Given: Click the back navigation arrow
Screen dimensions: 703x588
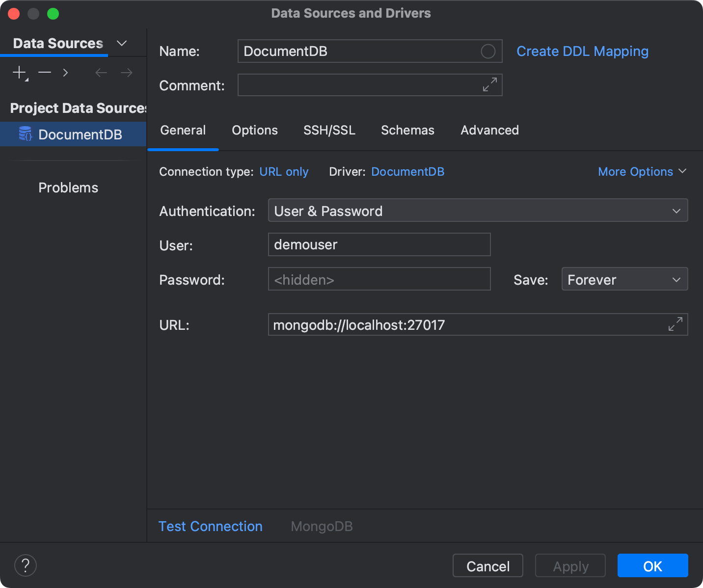Looking at the screenshot, I should pyautogui.click(x=101, y=72).
